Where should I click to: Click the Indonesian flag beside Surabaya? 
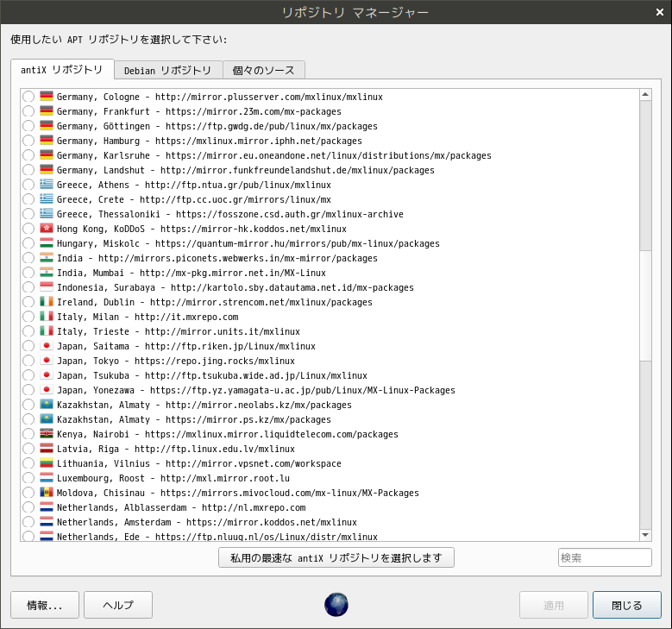tap(47, 286)
